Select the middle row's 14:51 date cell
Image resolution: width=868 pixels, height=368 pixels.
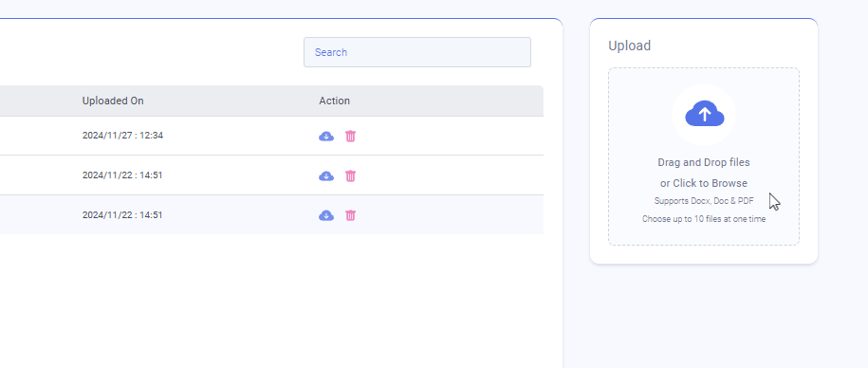(x=122, y=175)
